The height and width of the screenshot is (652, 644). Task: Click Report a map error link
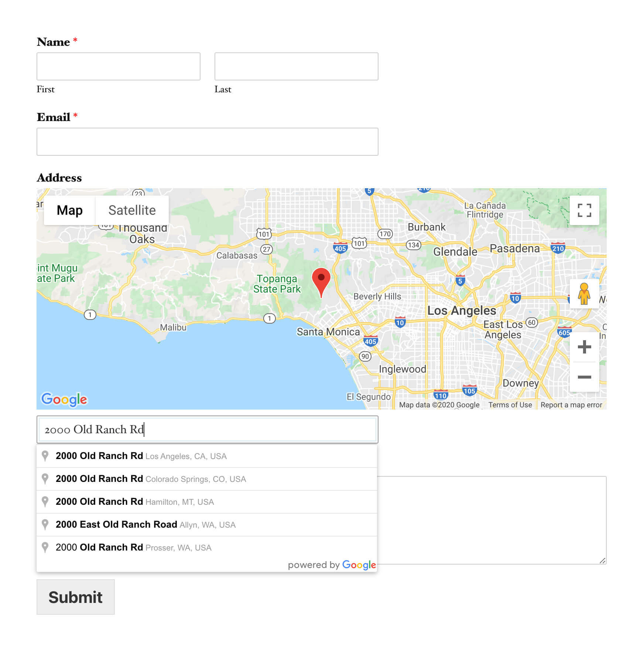pyautogui.click(x=571, y=405)
